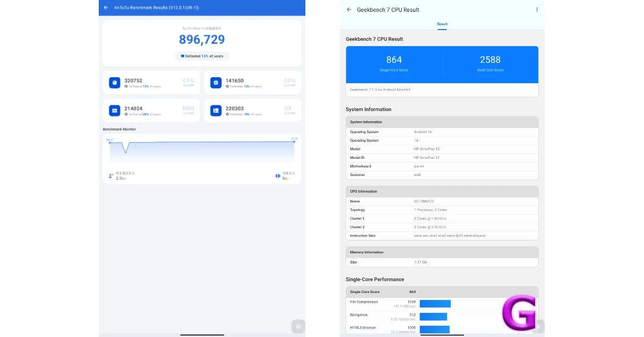The image size is (644, 337).
Task: Click the battery level change icon
Action: 278,175
